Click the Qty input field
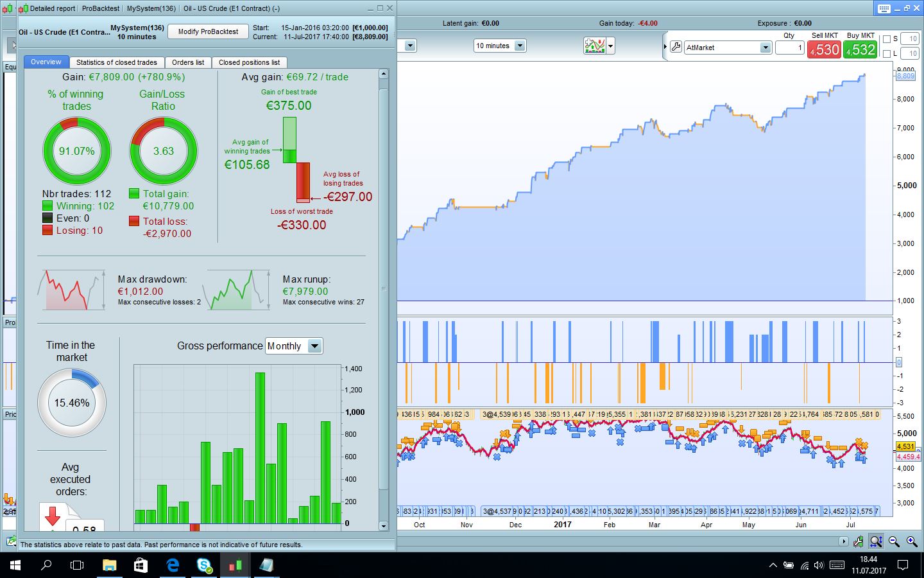This screenshot has height=578, width=924. 789,48
